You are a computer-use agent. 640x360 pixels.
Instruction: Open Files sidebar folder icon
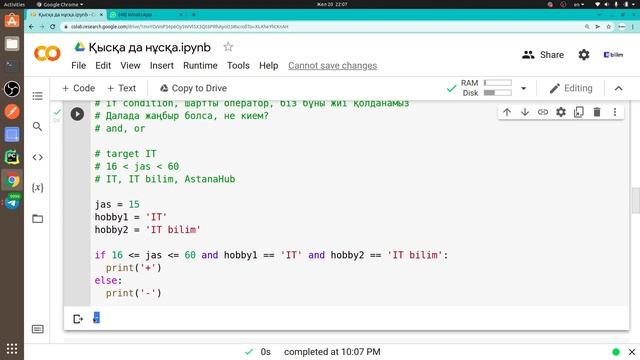[38, 219]
